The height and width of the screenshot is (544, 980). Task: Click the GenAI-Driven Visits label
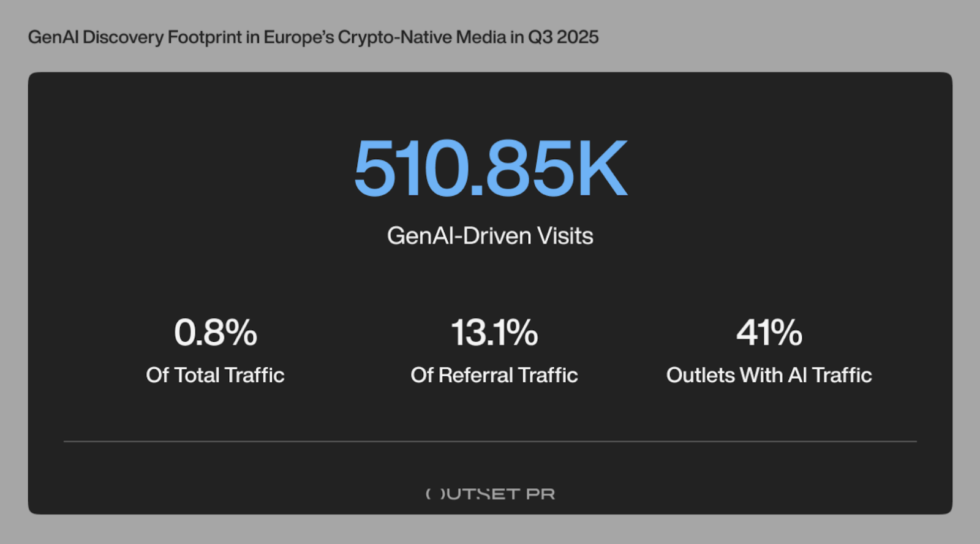point(490,236)
